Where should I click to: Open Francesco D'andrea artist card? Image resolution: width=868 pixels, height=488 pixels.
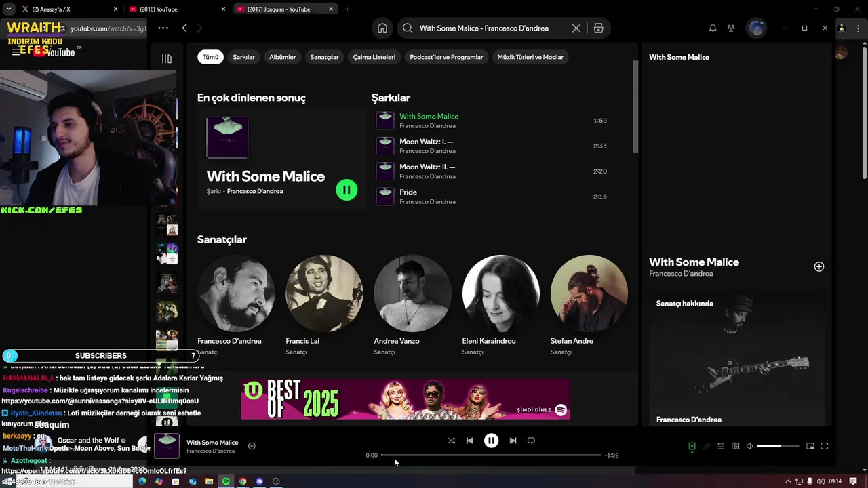click(236, 304)
